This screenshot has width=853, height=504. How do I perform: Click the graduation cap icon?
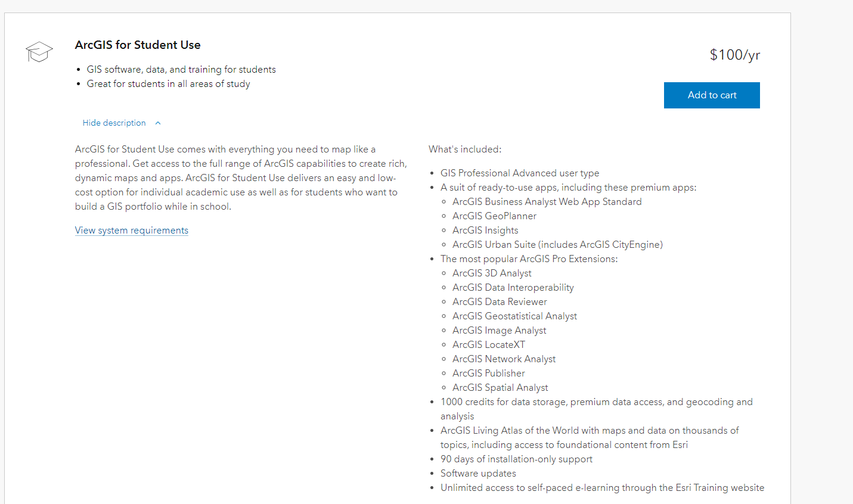pyautogui.click(x=39, y=52)
